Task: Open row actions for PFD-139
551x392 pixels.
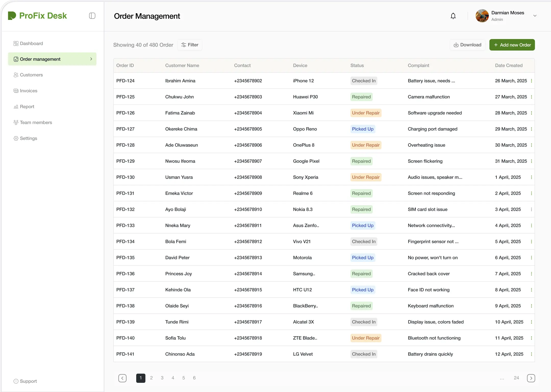Action: click(531, 322)
